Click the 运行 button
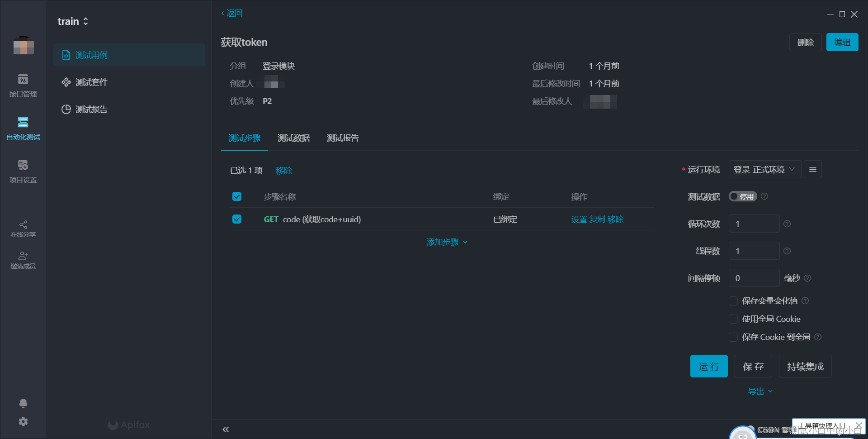The height and width of the screenshot is (439, 868). click(709, 366)
